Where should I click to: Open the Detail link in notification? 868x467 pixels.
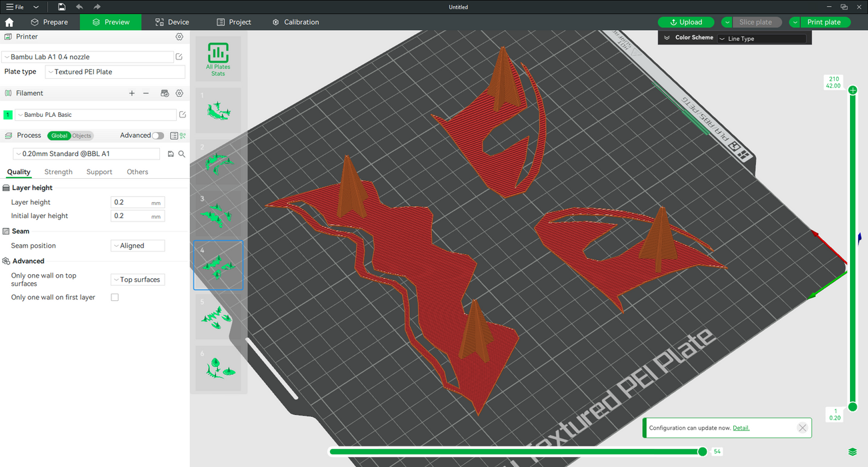pyautogui.click(x=741, y=428)
